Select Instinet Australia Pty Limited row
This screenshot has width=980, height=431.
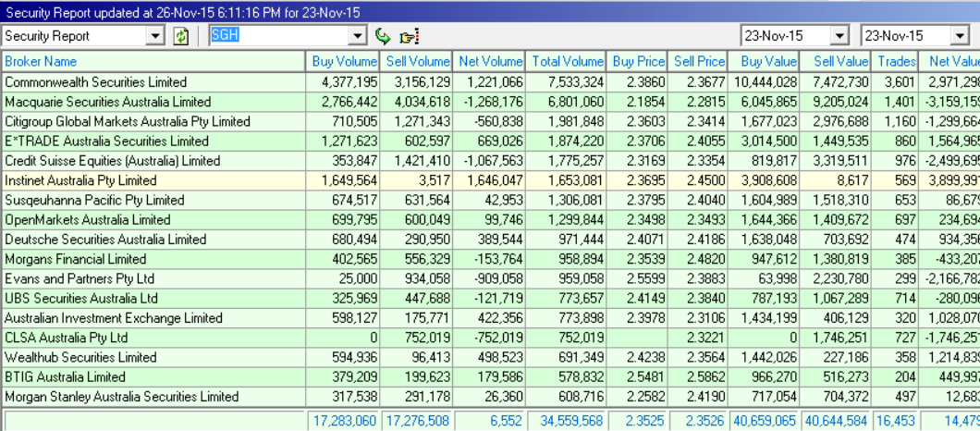[x=490, y=180]
